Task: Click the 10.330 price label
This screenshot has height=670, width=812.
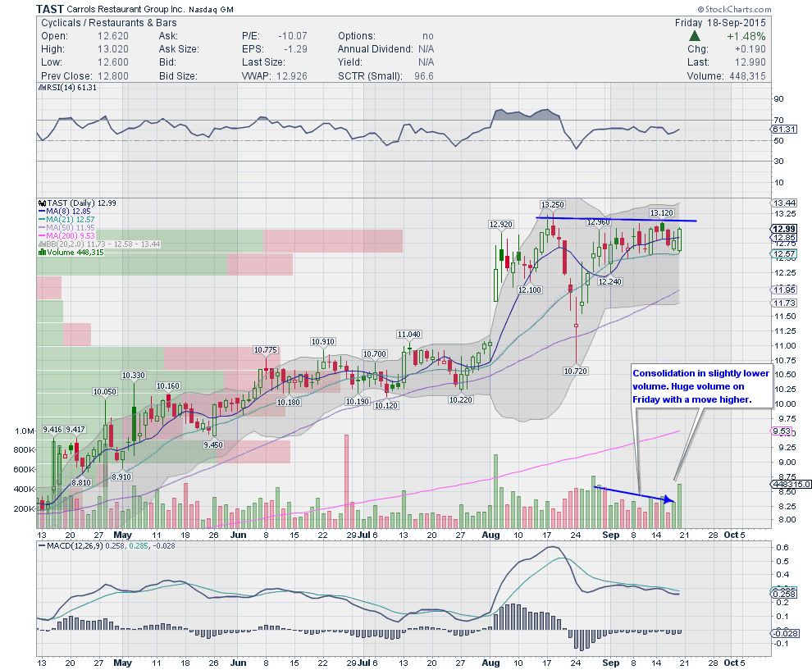Action: point(134,376)
